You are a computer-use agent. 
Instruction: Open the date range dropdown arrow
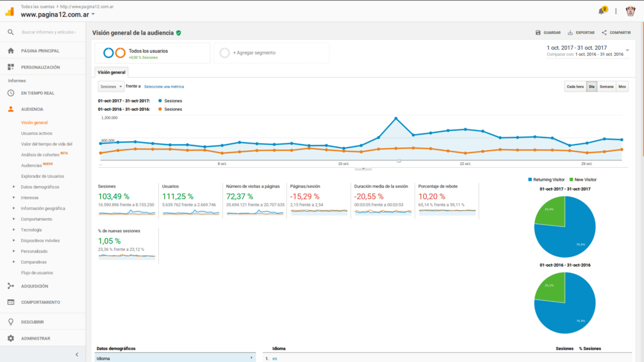click(x=628, y=50)
